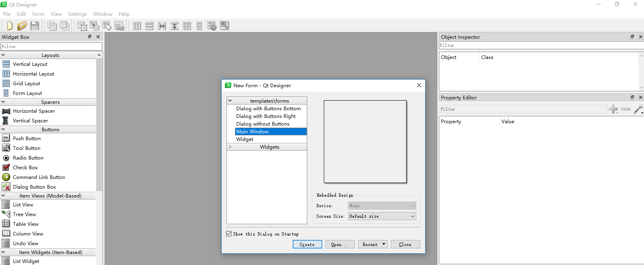Select the Edit Widgets mode icon
Screen dimensions: 644x265
coord(82,26)
